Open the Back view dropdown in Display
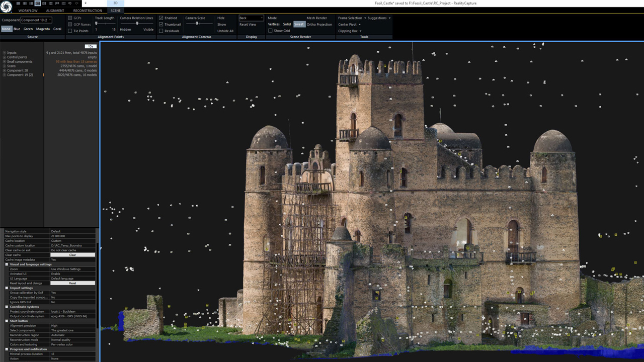Screen dimensions: 644x362 coord(251,18)
